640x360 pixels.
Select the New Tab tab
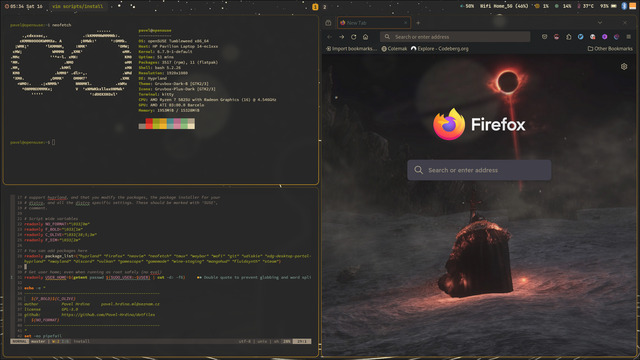pyautogui.click(x=373, y=23)
